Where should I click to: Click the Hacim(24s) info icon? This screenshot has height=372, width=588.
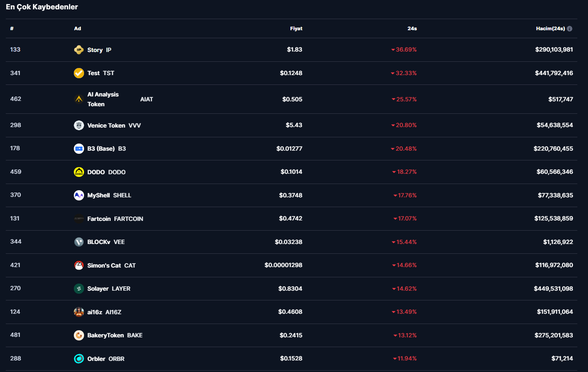[x=569, y=28]
